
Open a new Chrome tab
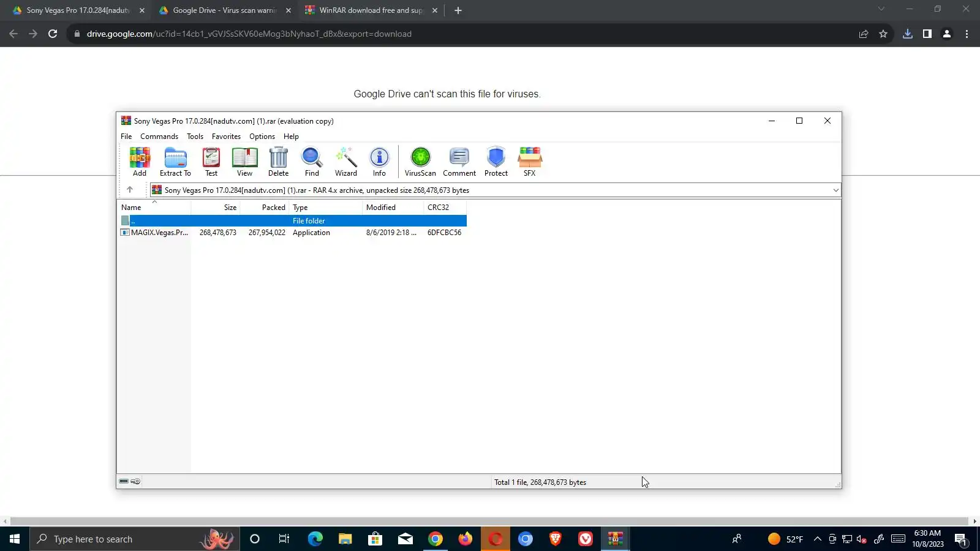(x=458, y=10)
